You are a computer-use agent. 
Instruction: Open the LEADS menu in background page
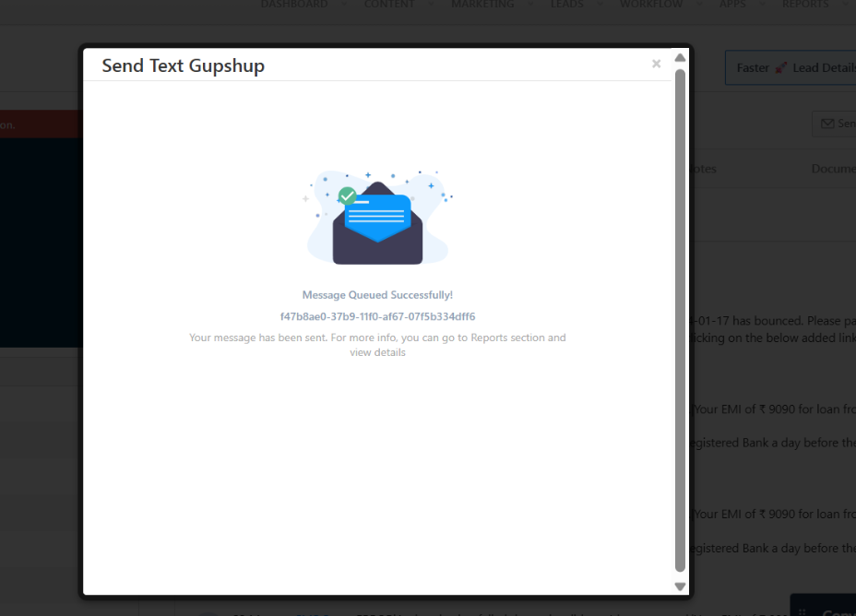tap(566, 5)
